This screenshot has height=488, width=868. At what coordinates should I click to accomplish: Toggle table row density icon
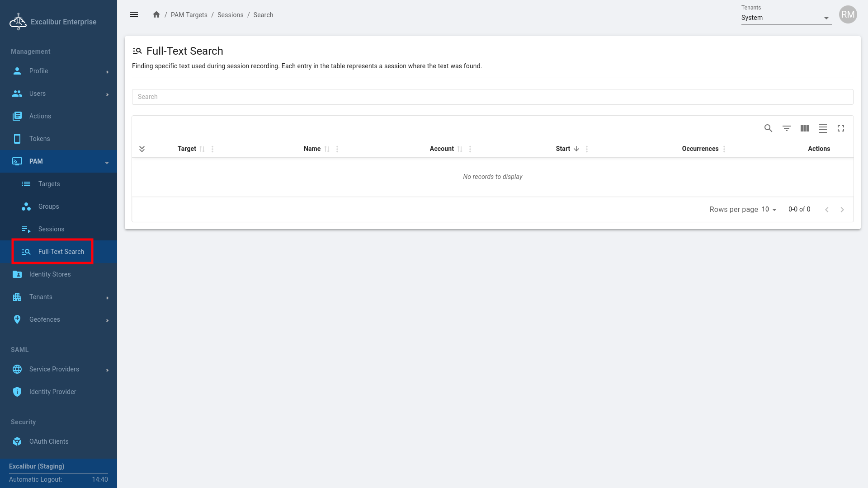823,128
